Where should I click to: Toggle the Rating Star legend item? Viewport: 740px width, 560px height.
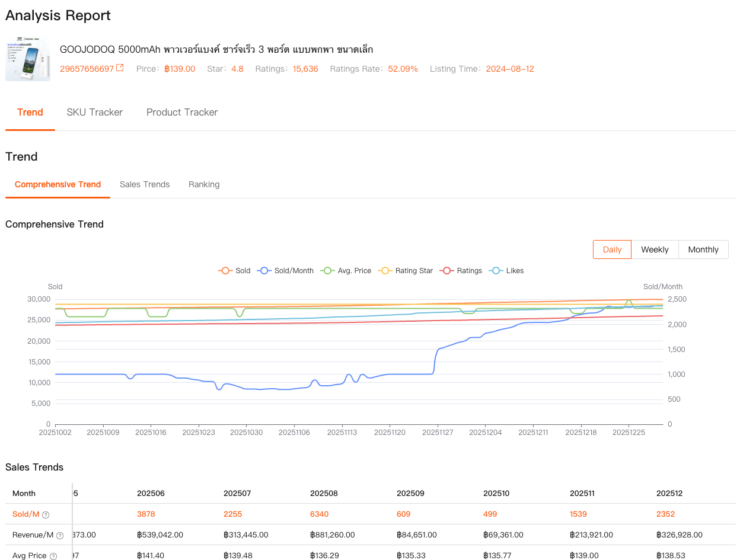coord(407,271)
